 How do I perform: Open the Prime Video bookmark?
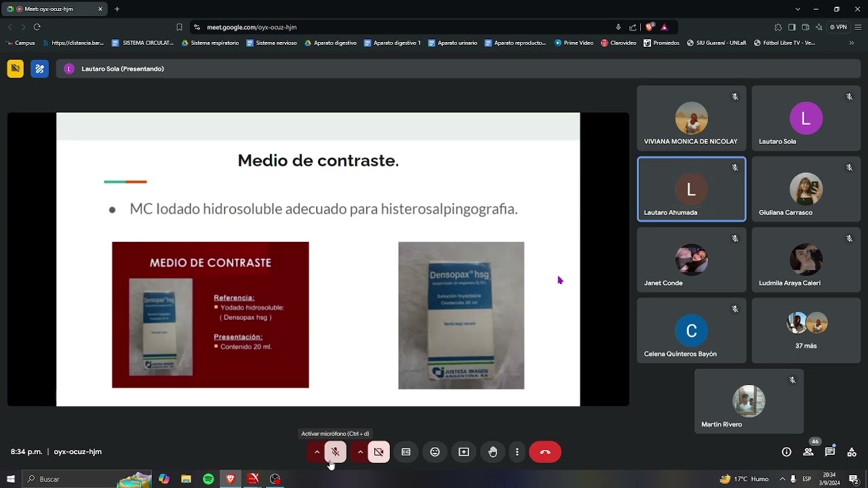pos(574,43)
